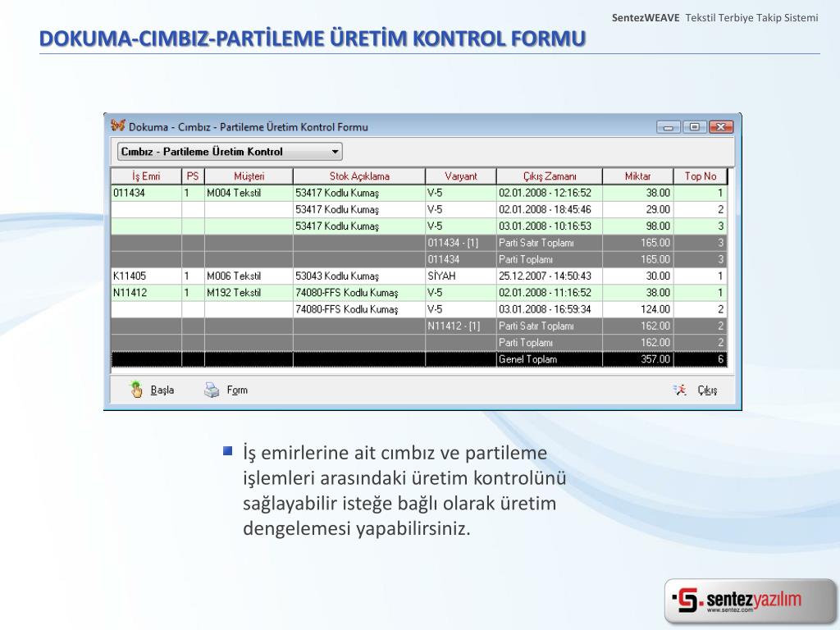The width and height of the screenshot is (840, 630).
Task: Select work order cell N11412
Action: [146, 293]
